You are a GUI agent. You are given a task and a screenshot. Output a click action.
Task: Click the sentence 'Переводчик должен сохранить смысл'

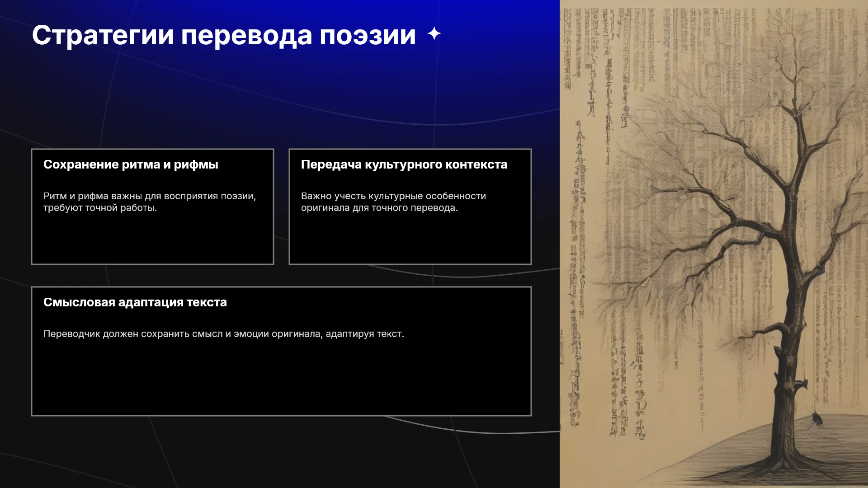(224, 334)
